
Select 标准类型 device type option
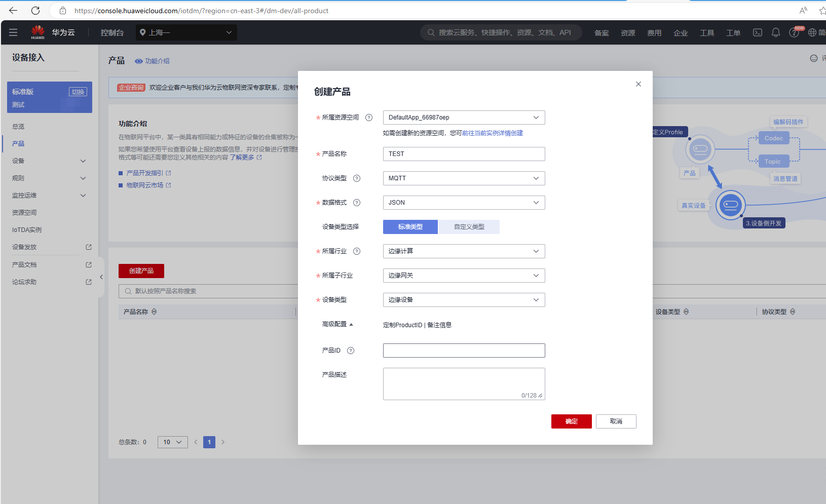point(410,227)
